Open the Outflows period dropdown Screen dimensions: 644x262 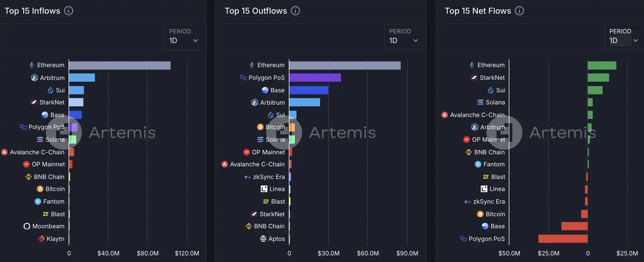(403, 41)
